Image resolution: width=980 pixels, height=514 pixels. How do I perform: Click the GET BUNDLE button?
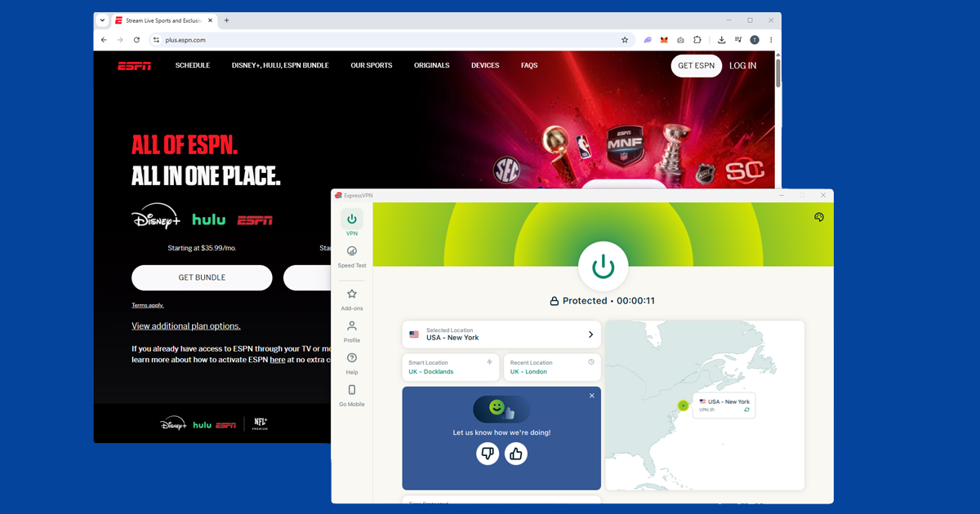(x=202, y=277)
